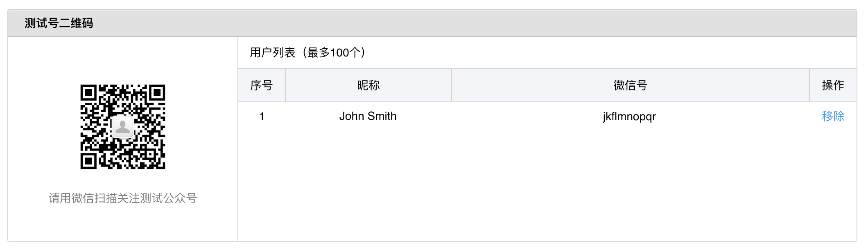868x252 pixels.
Task: Click row number 1 in the user list
Action: [262, 117]
